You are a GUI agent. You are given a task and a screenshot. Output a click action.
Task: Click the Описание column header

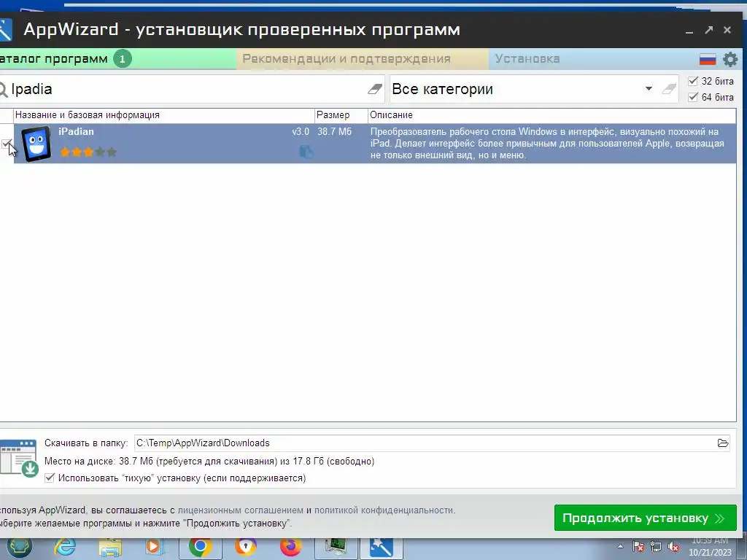(551, 114)
